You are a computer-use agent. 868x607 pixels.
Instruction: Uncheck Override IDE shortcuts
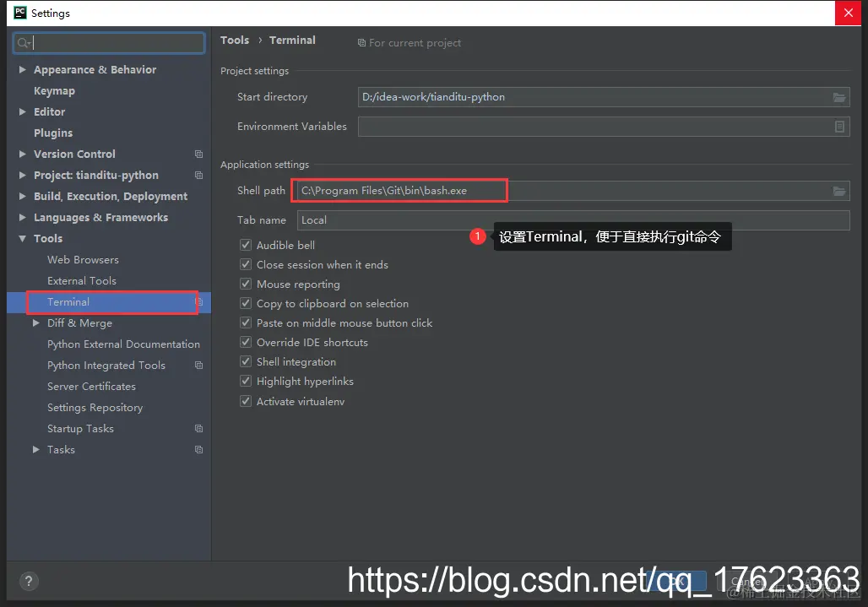(x=246, y=342)
